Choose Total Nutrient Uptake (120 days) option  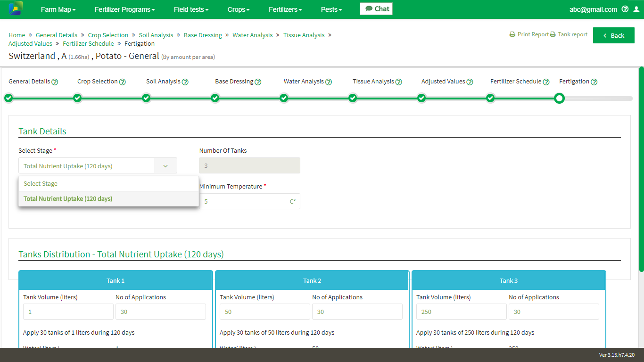pos(108,198)
